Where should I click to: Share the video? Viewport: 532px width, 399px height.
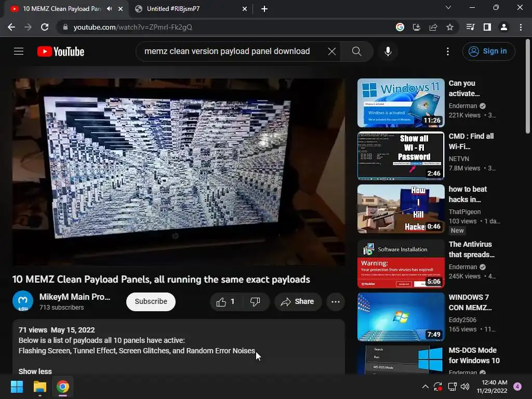[298, 302]
